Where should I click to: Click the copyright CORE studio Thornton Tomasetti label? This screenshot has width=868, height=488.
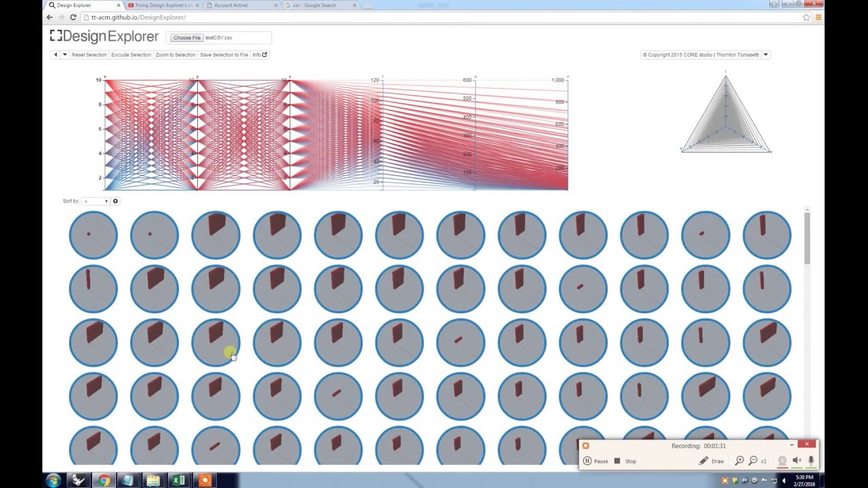coord(701,55)
